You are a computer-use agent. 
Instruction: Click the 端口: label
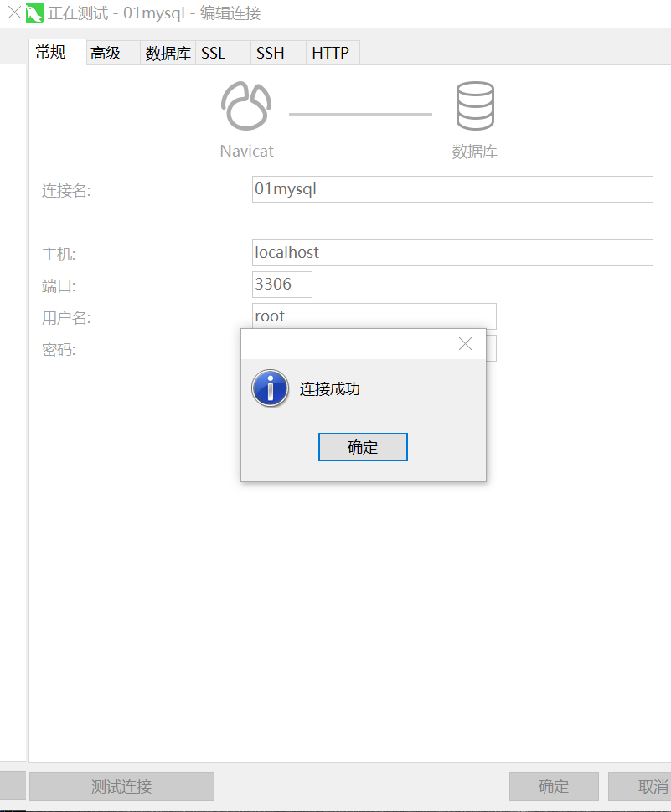coord(59,285)
